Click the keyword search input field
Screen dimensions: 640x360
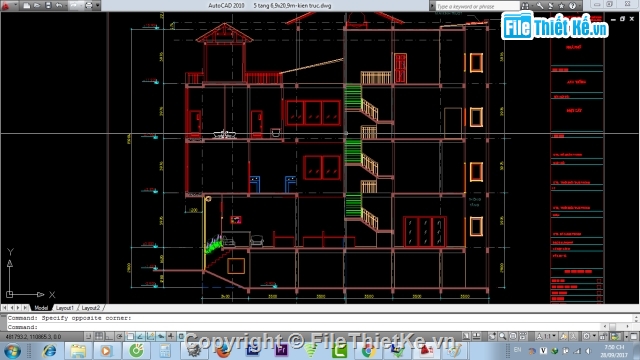[478, 6]
